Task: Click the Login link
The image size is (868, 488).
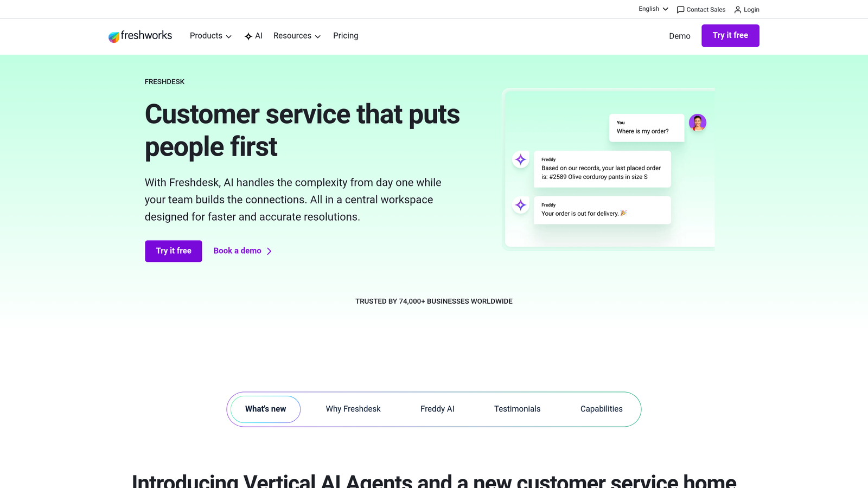Action: pyautogui.click(x=746, y=10)
